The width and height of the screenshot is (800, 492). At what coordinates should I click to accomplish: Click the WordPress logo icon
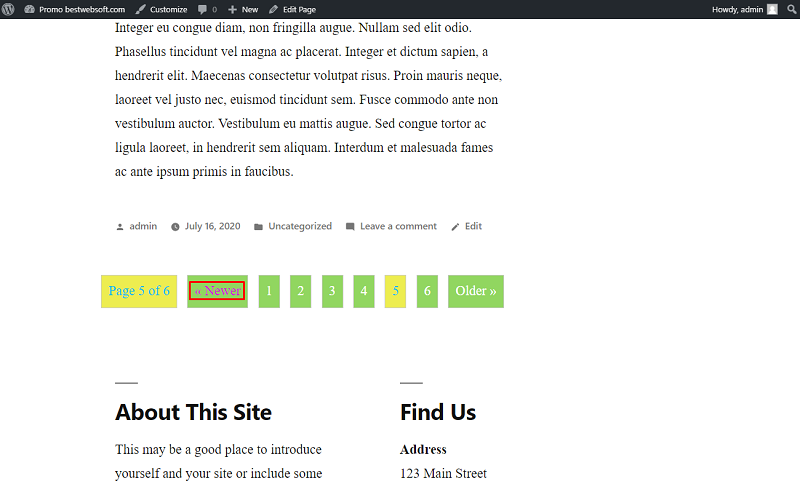8,9
